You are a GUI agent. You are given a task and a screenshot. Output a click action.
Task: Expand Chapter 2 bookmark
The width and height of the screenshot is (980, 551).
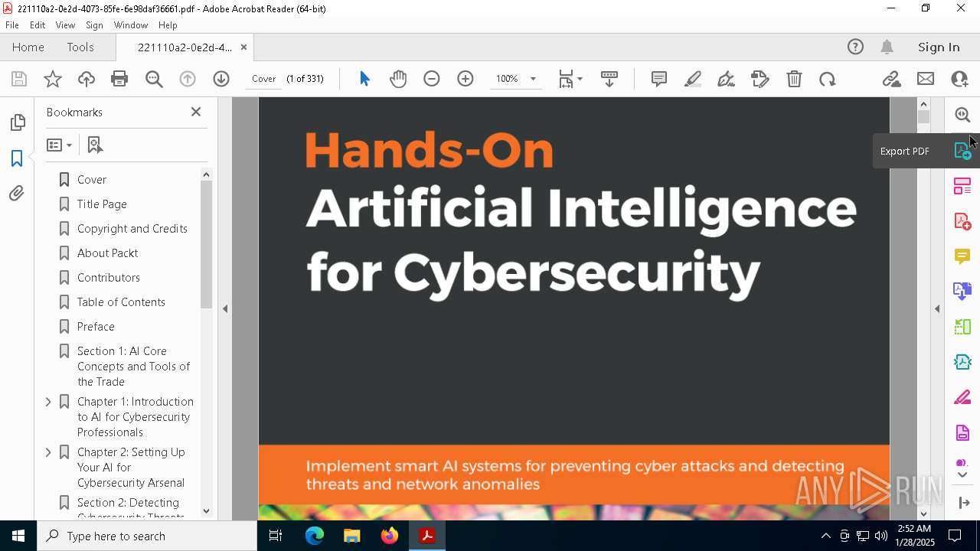pyautogui.click(x=48, y=452)
